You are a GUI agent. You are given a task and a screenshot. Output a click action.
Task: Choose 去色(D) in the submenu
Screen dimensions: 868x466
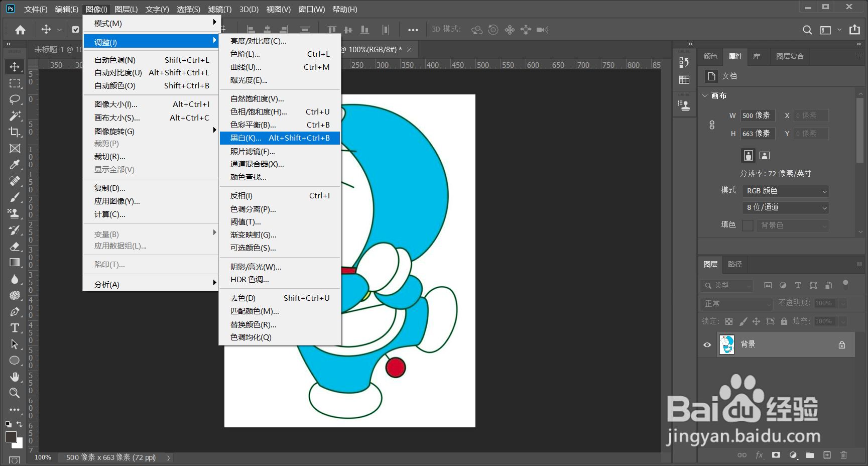pos(280,298)
